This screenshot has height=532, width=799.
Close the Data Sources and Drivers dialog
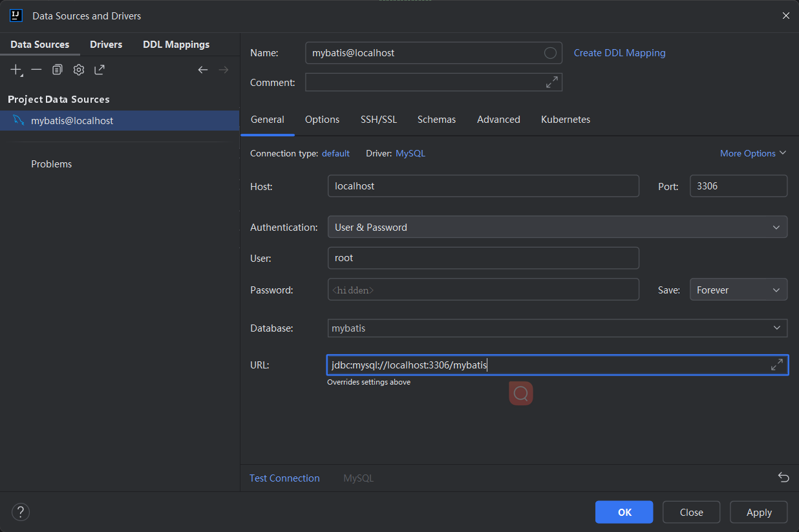pos(785,16)
